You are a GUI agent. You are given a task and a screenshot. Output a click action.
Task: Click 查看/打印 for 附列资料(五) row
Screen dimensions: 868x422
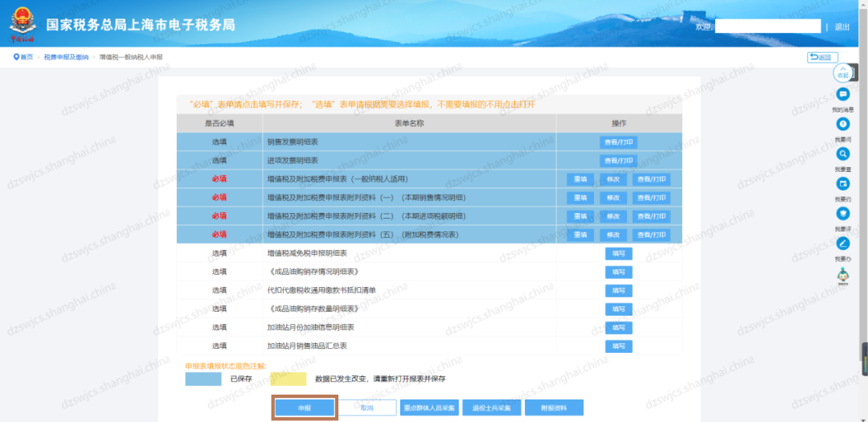pos(651,235)
